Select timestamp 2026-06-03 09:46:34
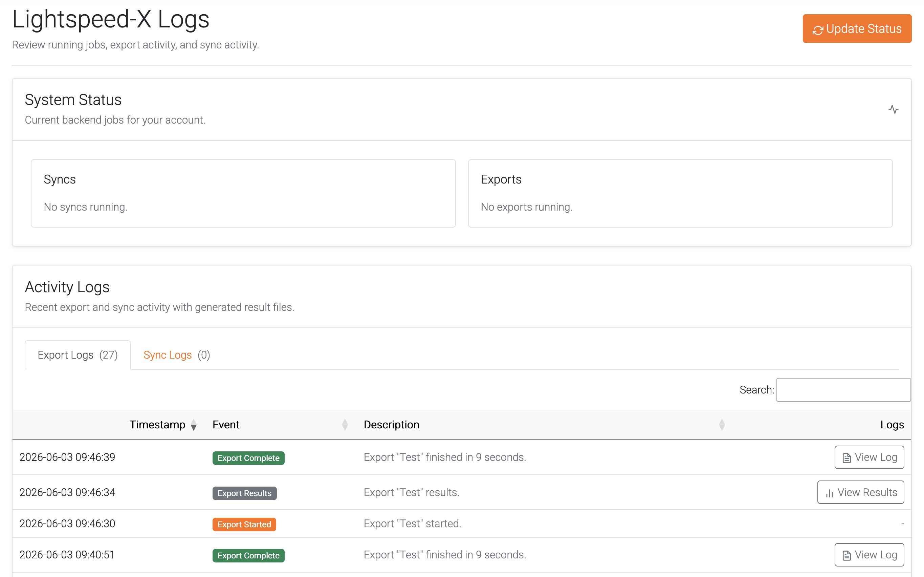The image size is (924, 577). coord(67,492)
